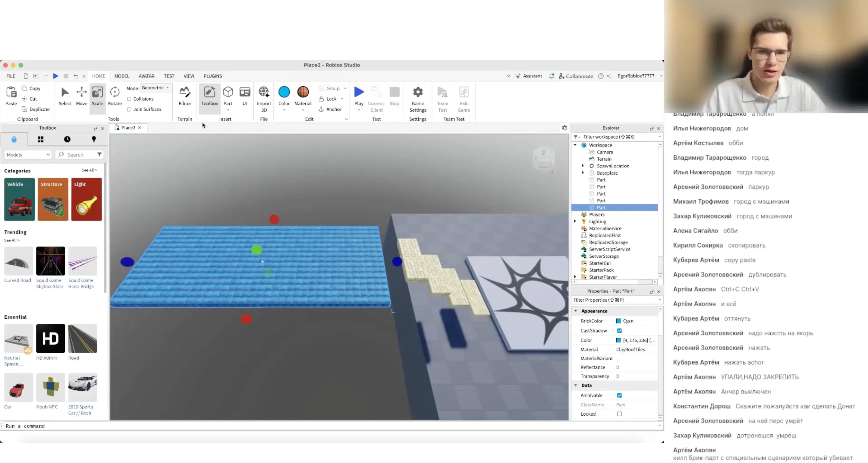Screen dimensions: 868x463
Task: Click the Collaborate button
Action: click(x=576, y=76)
